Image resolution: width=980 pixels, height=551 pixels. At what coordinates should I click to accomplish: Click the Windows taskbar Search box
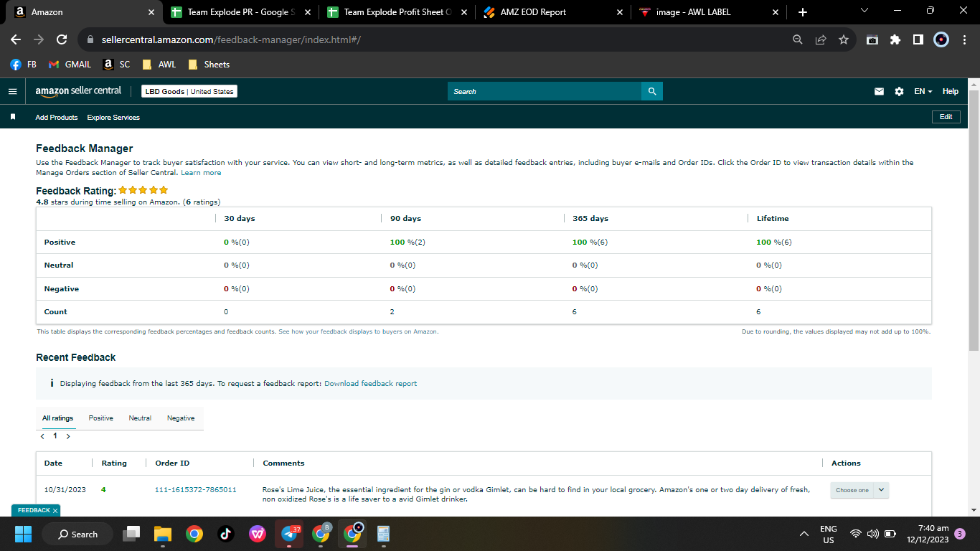pos(77,534)
